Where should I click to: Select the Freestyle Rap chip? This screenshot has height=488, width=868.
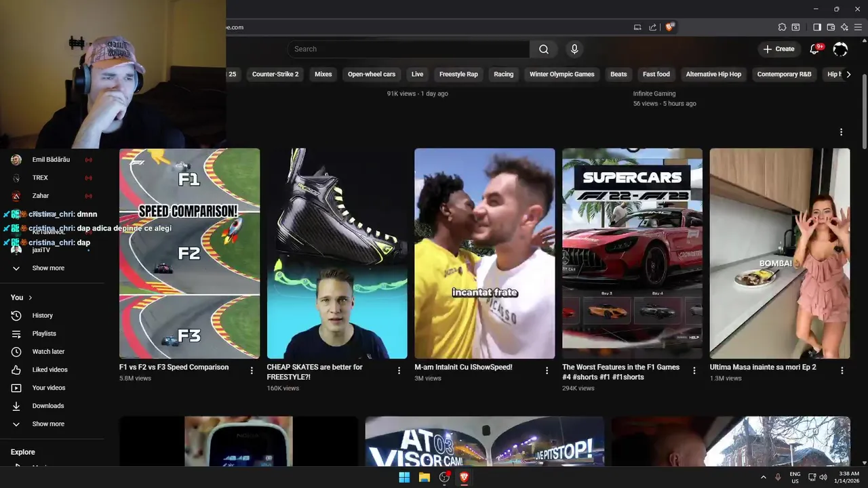pyautogui.click(x=458, y=75)
